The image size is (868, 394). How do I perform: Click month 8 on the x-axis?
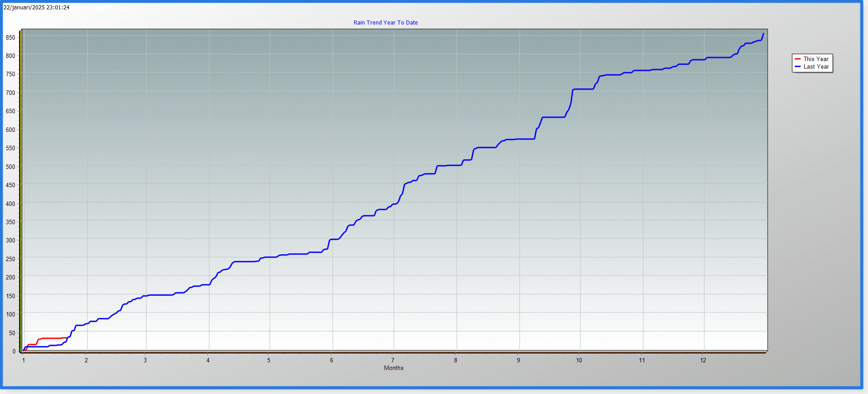click(455, 360)
